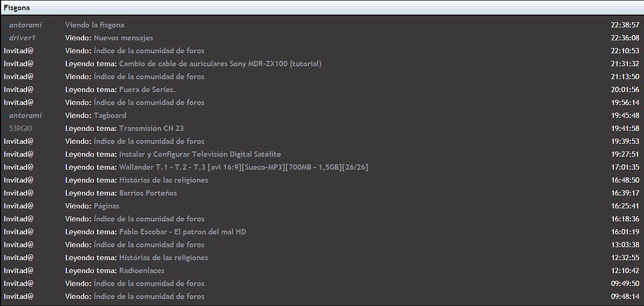Select the Viendo la fisgona text

click(x=95, y=25)
